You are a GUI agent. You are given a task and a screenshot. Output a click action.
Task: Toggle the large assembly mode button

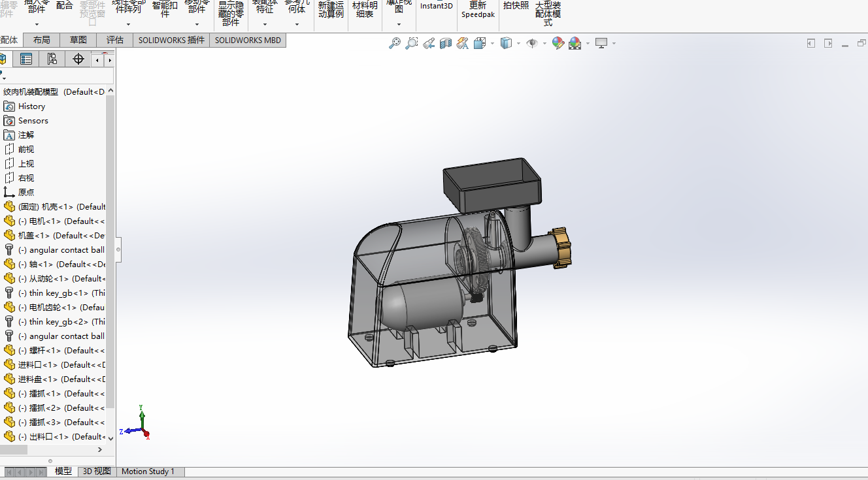(x=548, y=13)
